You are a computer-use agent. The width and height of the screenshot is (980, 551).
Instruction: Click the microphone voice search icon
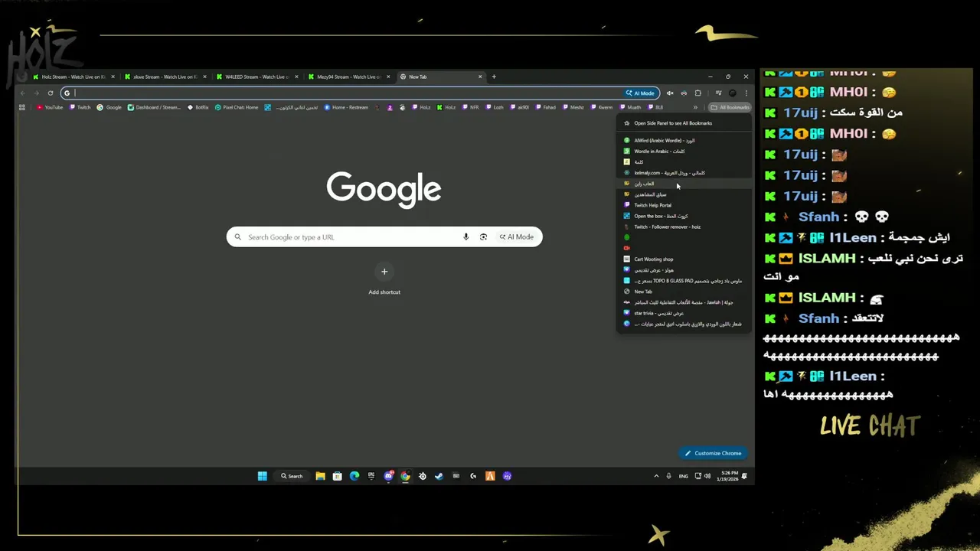[465, 237]
